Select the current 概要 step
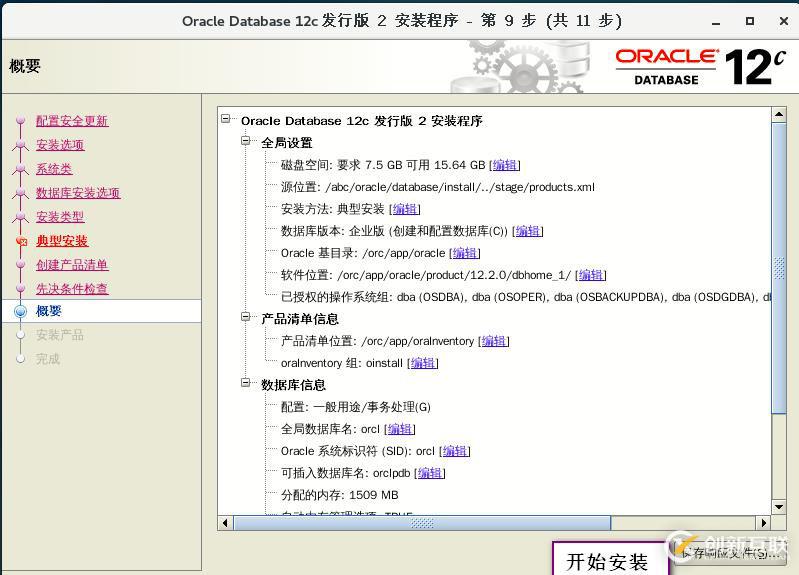This screenshot has height=575, width=799. 48,311
